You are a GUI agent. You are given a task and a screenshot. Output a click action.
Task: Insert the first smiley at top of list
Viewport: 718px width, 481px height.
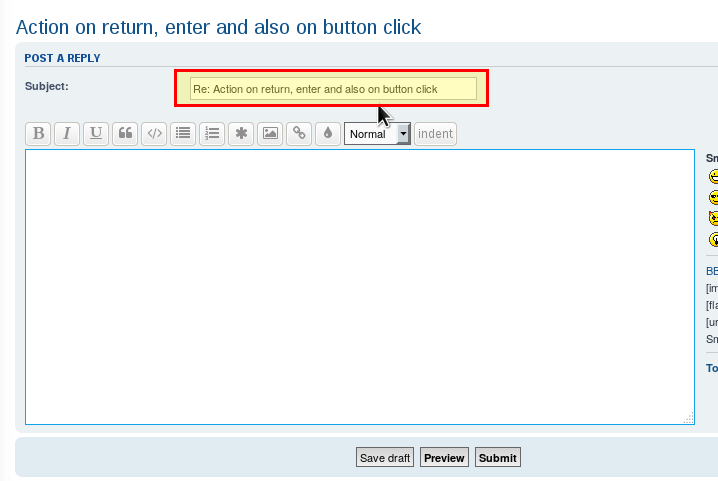[x=713, y=176]
